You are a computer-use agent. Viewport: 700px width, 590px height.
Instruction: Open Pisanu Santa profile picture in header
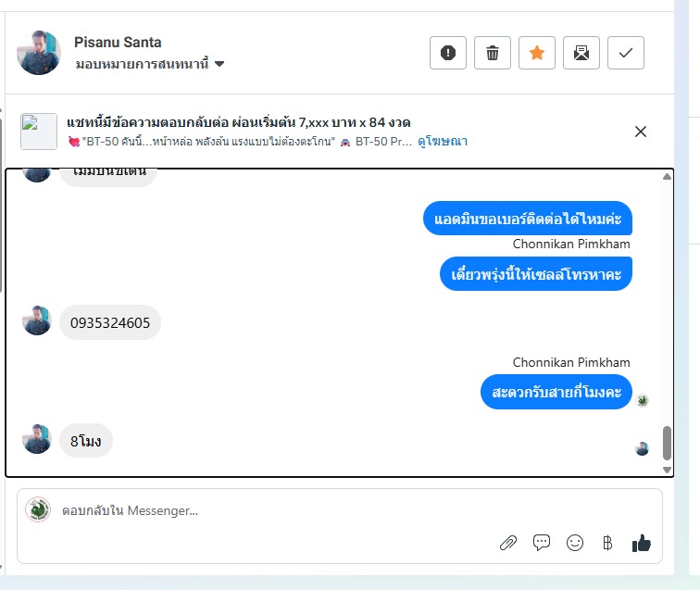pos(39,53)
